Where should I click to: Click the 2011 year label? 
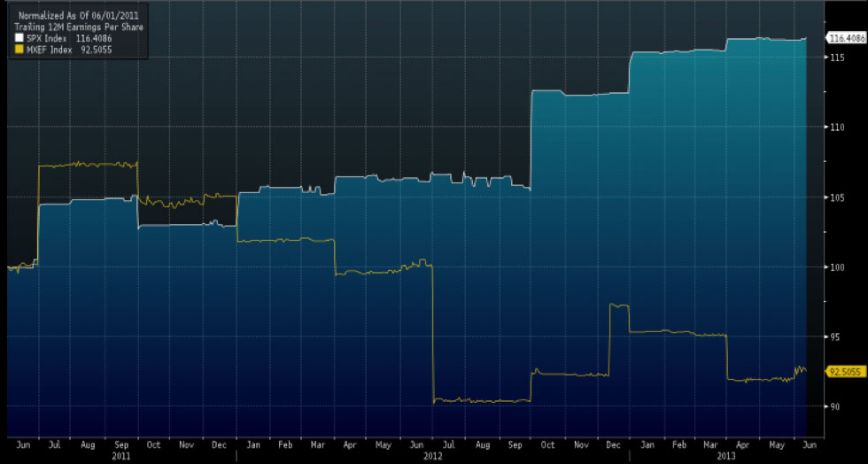pos(120,456)
